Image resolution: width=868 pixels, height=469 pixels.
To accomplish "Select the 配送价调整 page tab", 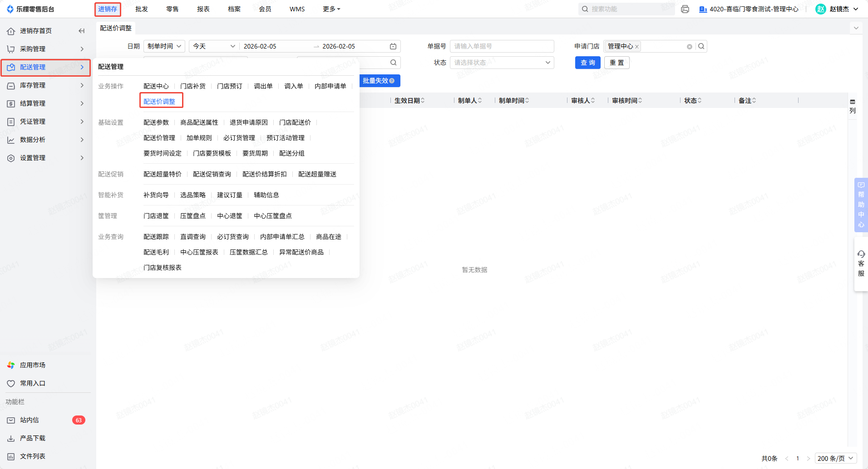I will [x=116, y=28].
